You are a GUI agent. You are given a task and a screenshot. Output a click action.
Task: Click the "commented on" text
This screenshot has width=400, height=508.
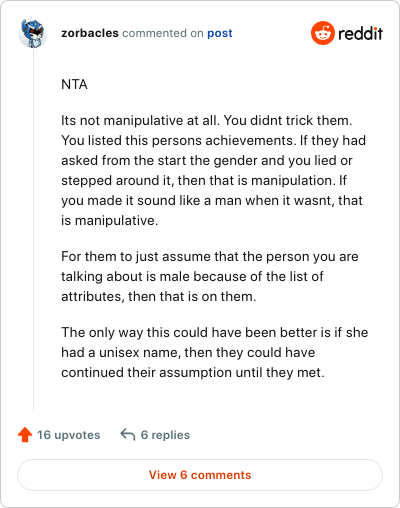click(163, 33)
